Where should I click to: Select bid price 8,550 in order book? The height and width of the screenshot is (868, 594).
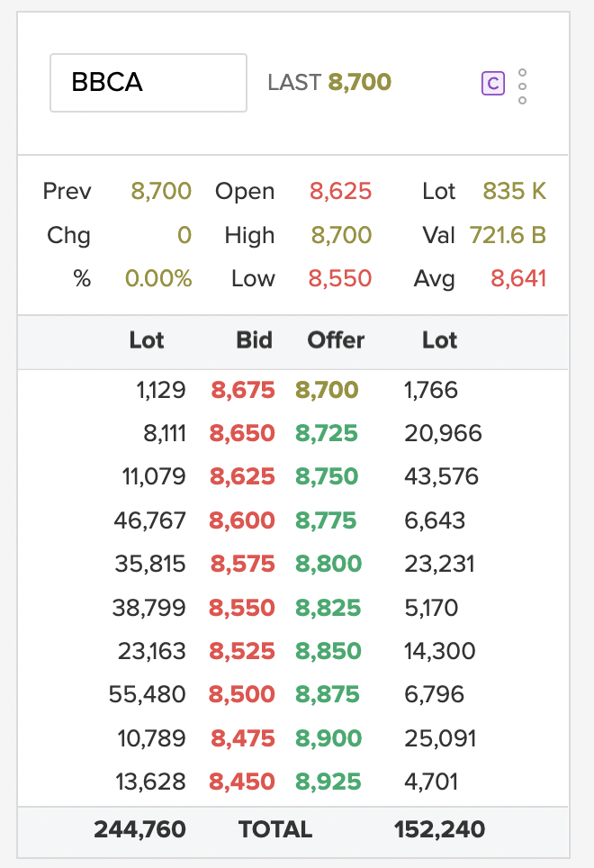point(242,608)
